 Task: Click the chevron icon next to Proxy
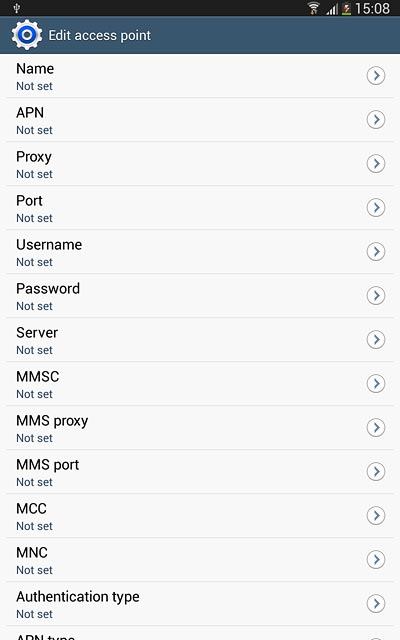click(x=376, y=164)
